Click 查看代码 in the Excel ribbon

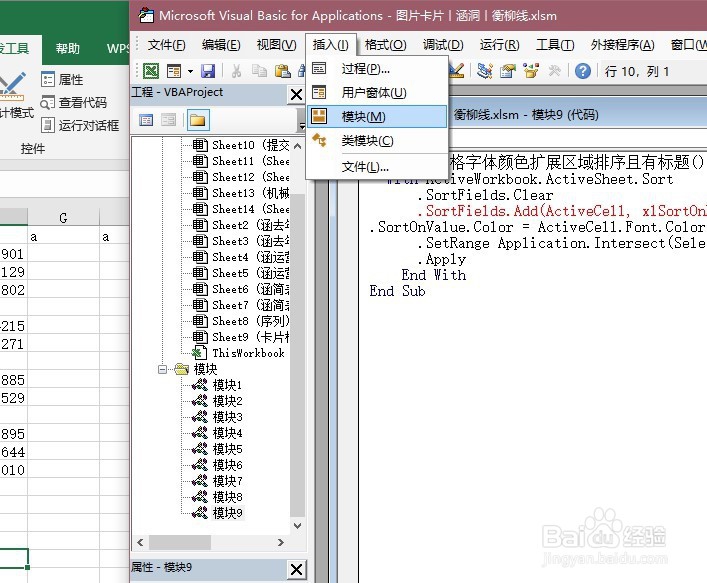73,103
